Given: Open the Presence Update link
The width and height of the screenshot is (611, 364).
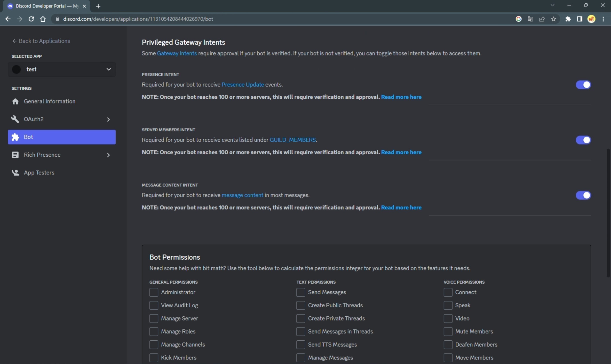Looking at the screenshot, I should [x=243, y=85].
